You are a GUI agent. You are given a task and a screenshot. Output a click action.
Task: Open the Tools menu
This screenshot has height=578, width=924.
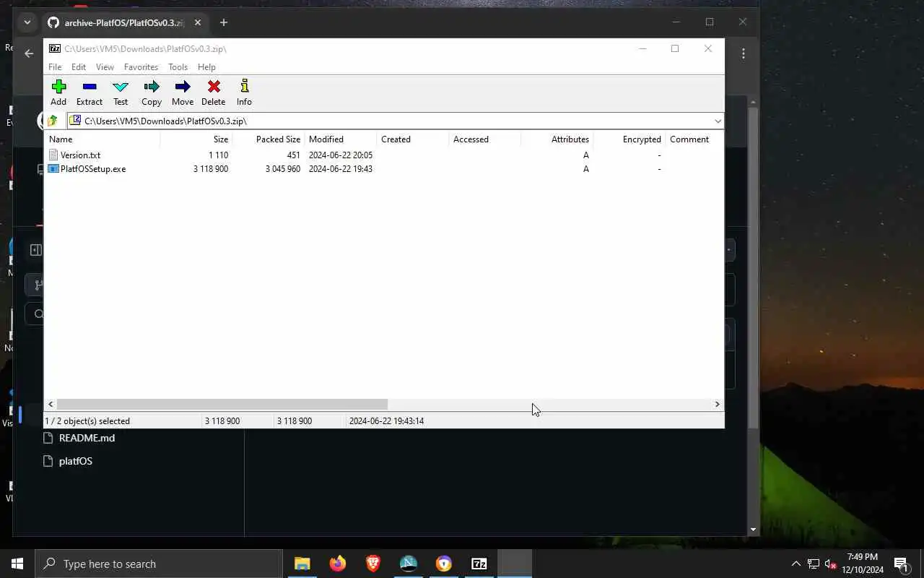(x=178, y=66)
